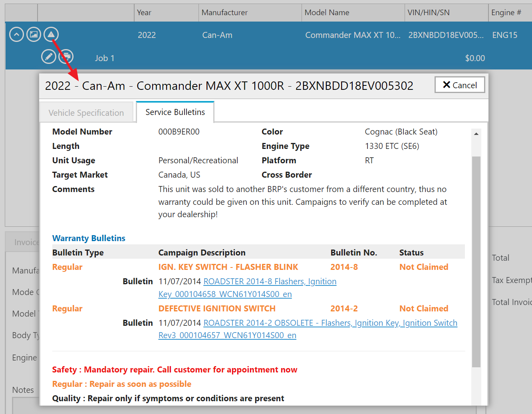
Task: Click the $0.00 job amount
Action: (475, 58)
